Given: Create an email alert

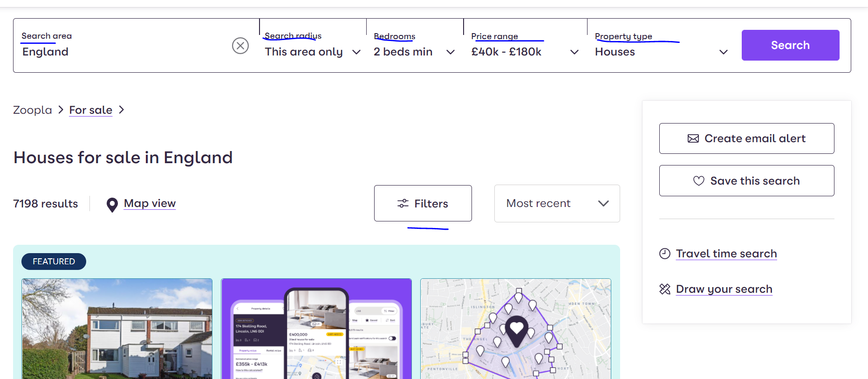Looking at the screenshot, I should point(746,138).
